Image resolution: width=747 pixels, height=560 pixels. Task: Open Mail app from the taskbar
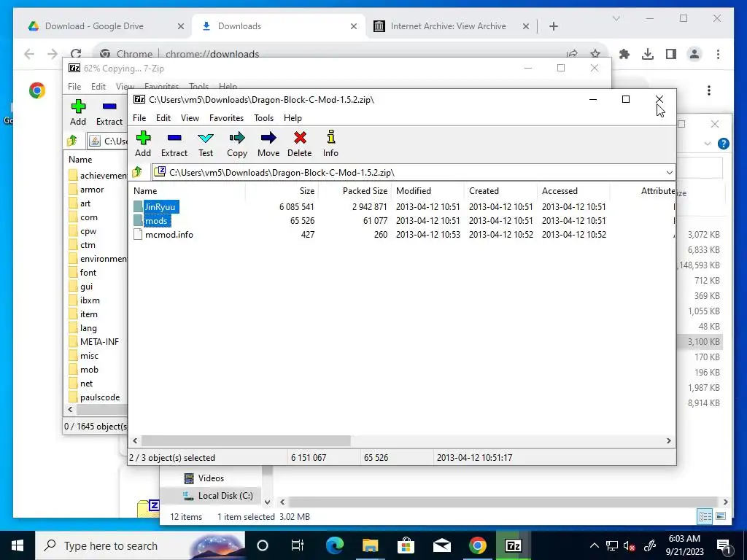441,545
